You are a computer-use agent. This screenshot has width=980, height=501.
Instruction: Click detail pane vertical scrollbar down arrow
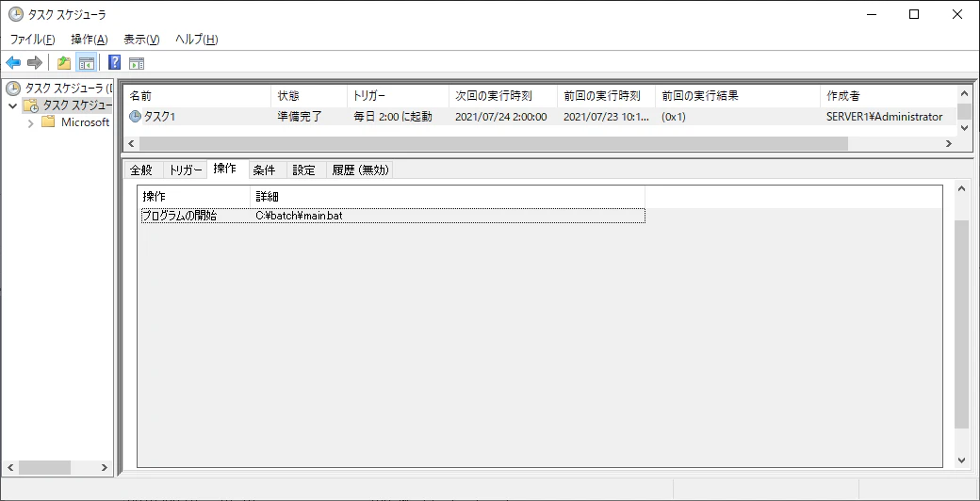click(962, 461)
